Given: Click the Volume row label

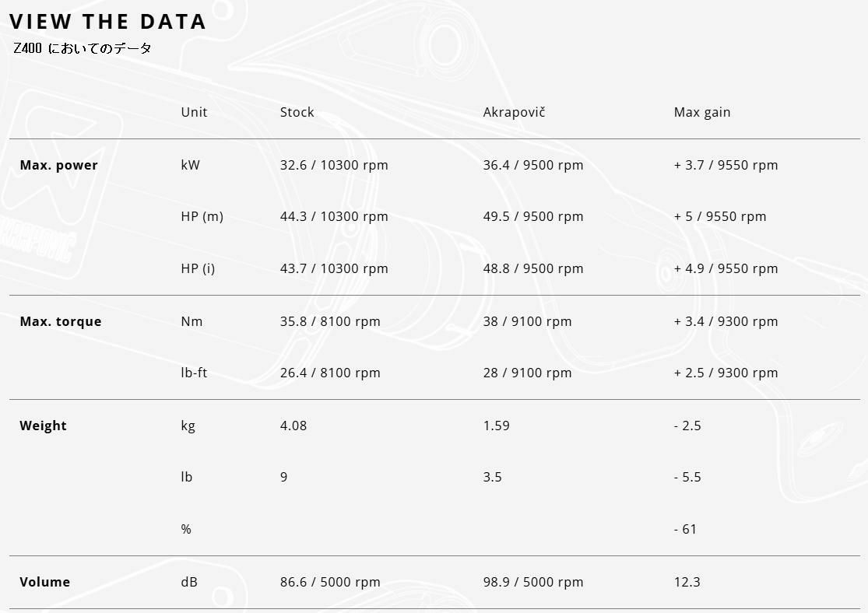Looking at the screenshot, I should click(44, 582).
